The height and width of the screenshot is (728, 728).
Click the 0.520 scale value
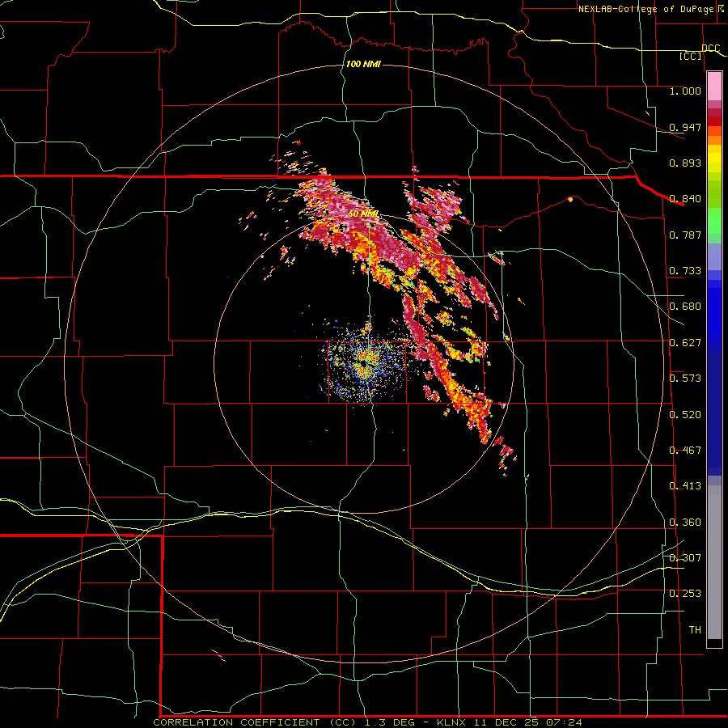point(685,415)
